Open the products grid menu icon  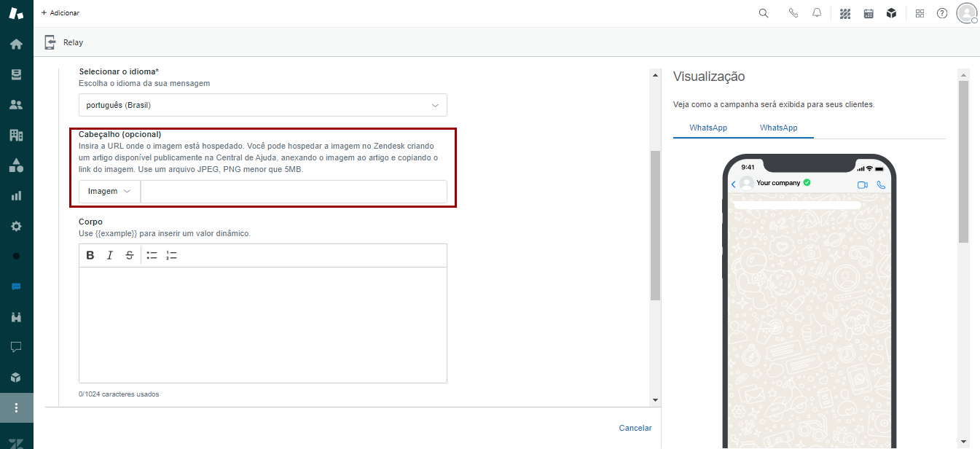[x=920, y=13]
